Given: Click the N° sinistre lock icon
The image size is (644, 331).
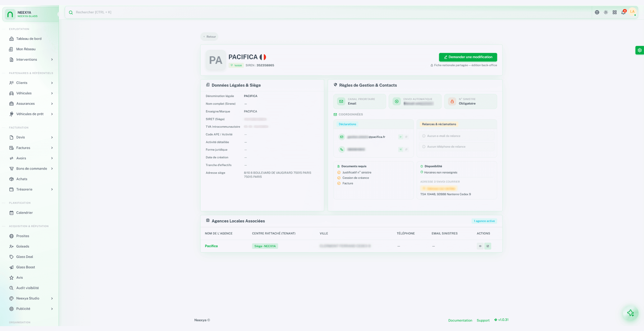Looking at the screenshot, I should [x=452, y=101].
